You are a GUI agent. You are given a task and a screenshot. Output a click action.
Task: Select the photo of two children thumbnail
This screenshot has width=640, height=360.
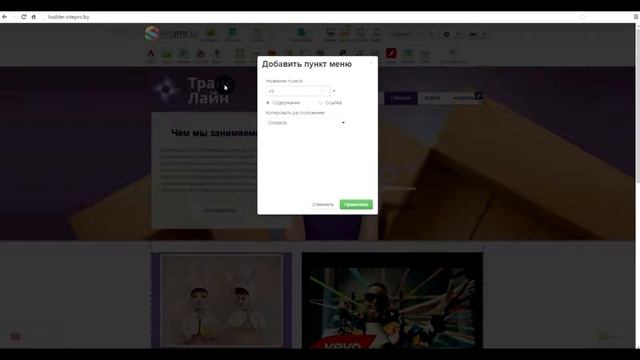point(221,300)
